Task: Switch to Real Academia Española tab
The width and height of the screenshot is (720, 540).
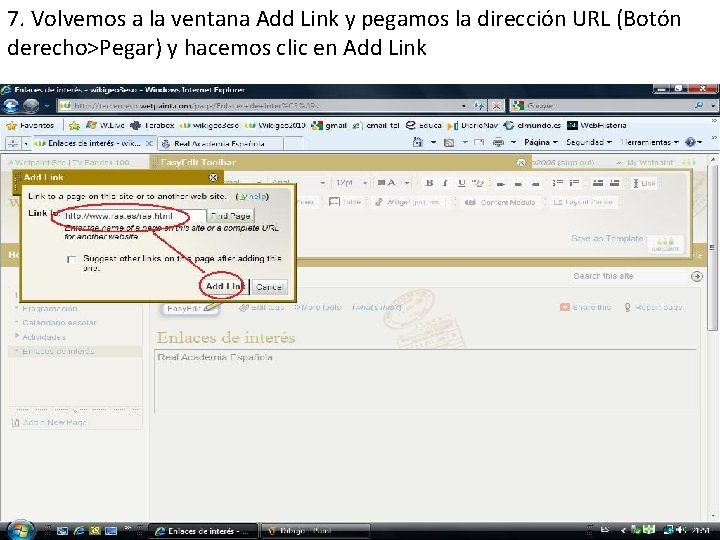Action: click(219, 144)
